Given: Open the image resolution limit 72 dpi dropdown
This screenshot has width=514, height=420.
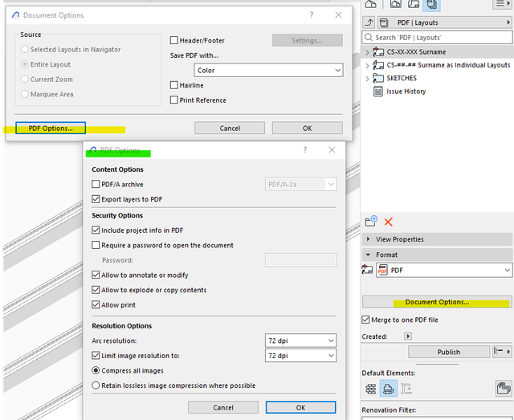Looking at the screenshot, I should [300, 356].
